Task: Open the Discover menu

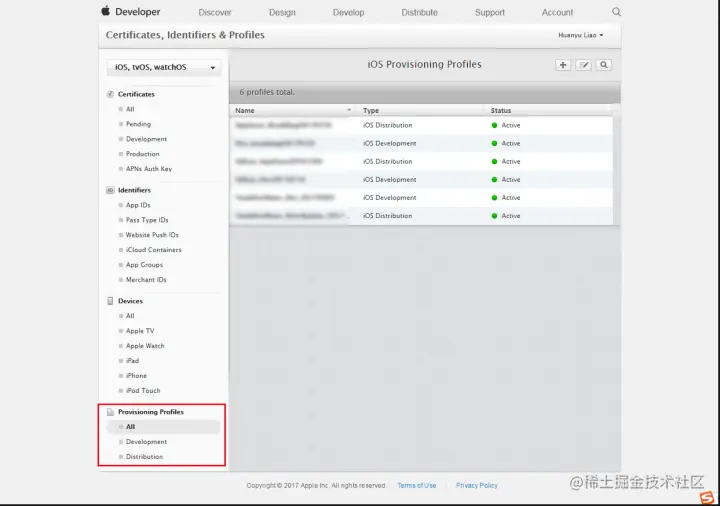Action: (215, 12)
